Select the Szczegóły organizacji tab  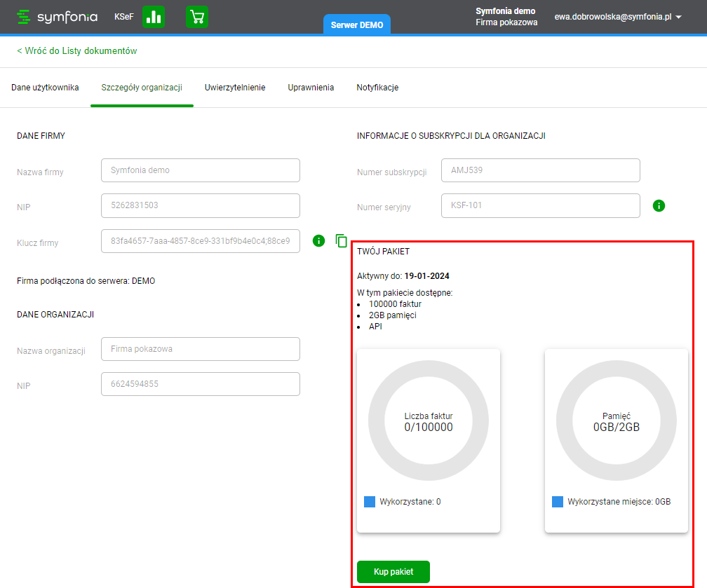pos(142,88)
